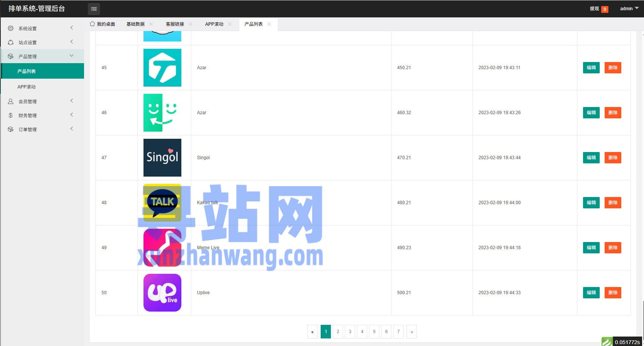The image size is (644, 346).
Task: Click the cube icon beside 产品管理
Action: (11, 56)
